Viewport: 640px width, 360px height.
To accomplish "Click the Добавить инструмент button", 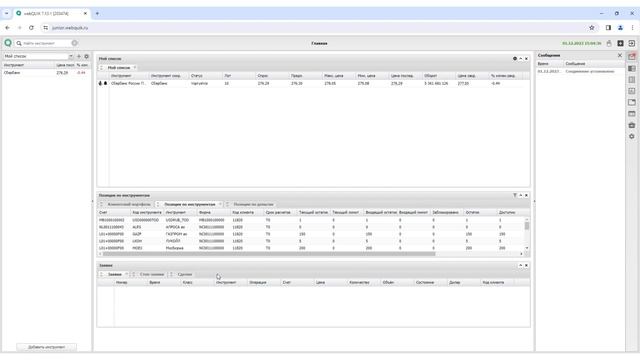I will pos(47,347).
